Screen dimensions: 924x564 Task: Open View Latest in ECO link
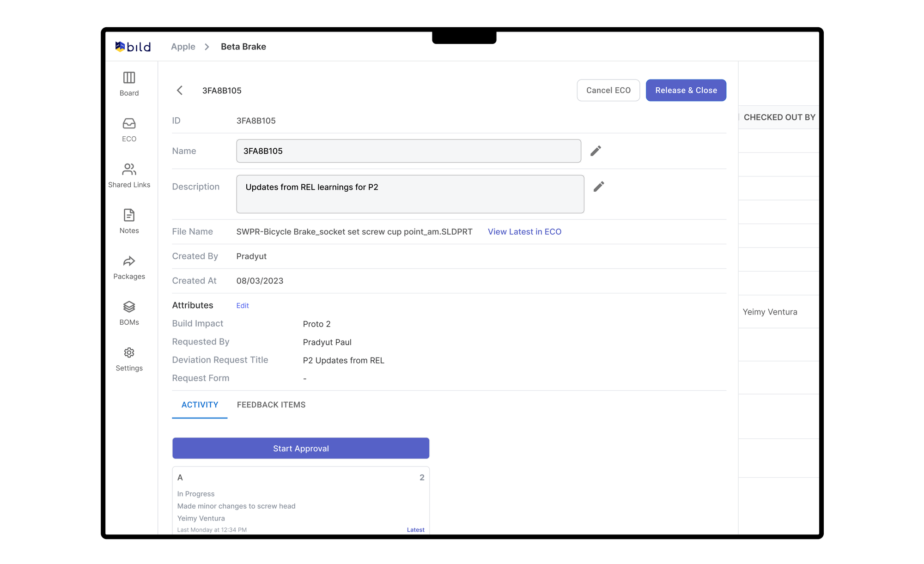[524, 232]
